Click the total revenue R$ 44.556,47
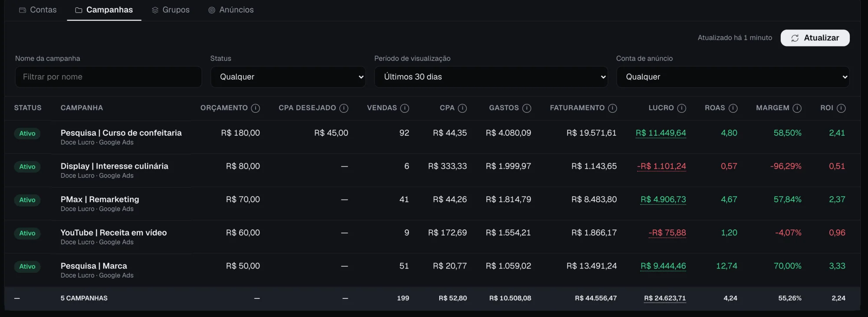This screenshot has width=868, height=317. (x=595, y=298)
